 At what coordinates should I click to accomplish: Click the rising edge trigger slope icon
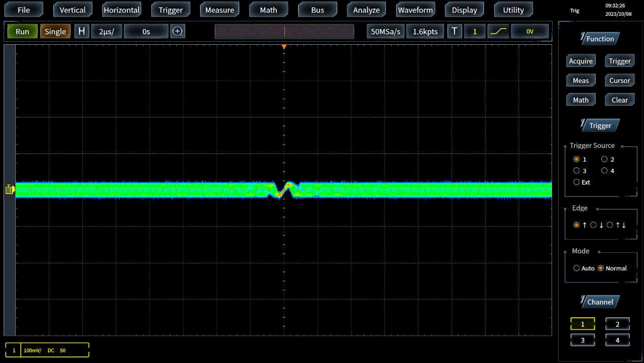[x=498, y=32]
